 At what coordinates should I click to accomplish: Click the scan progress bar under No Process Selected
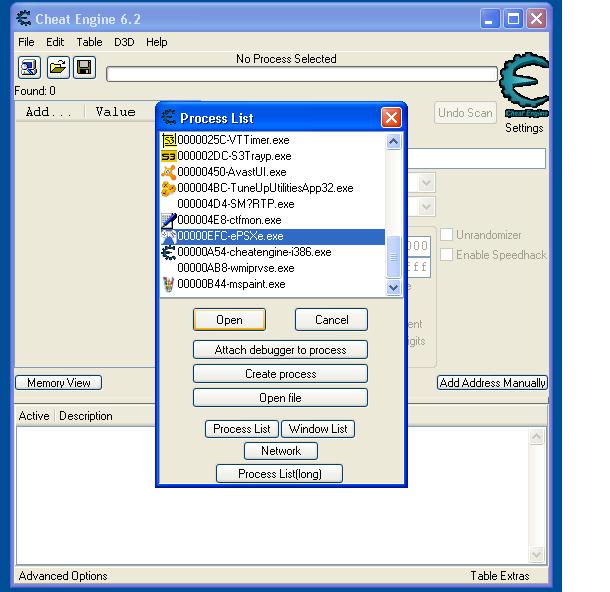(x=302, y=74)
